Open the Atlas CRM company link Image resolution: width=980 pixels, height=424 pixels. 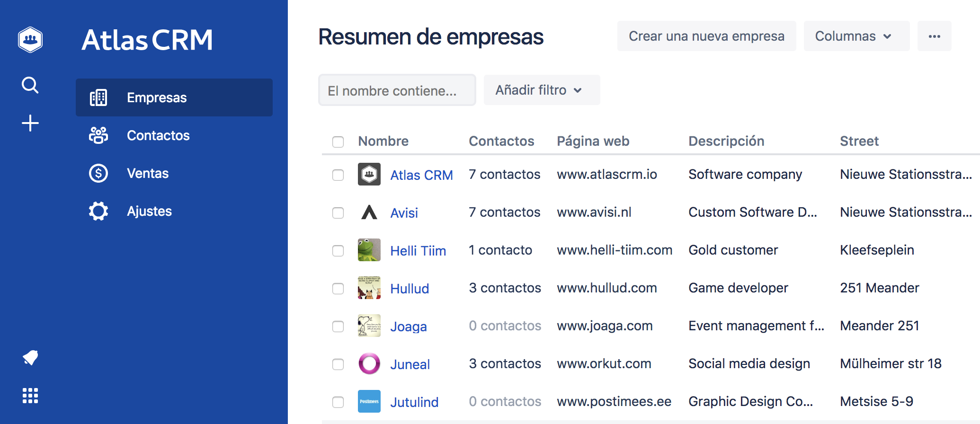[x=421, y=175]
